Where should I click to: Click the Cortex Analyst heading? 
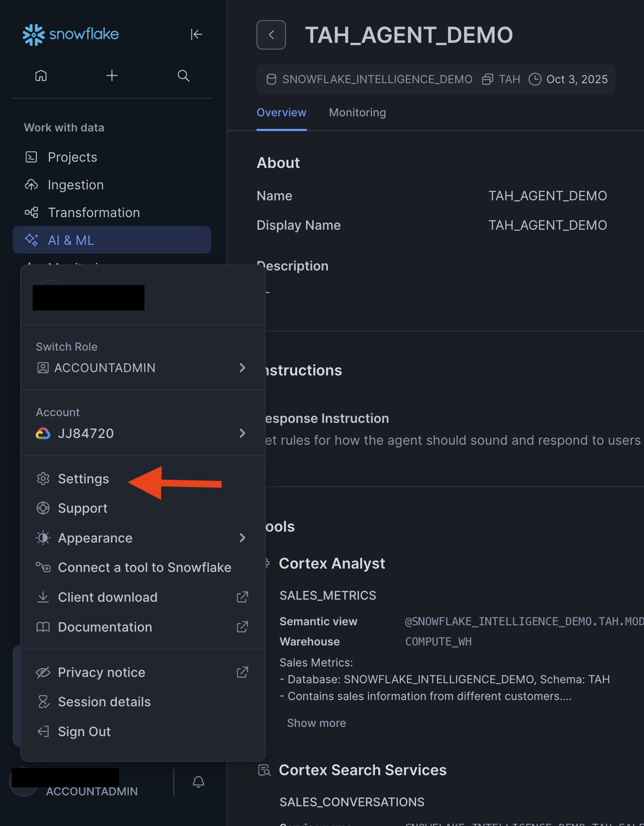(332, 564)
